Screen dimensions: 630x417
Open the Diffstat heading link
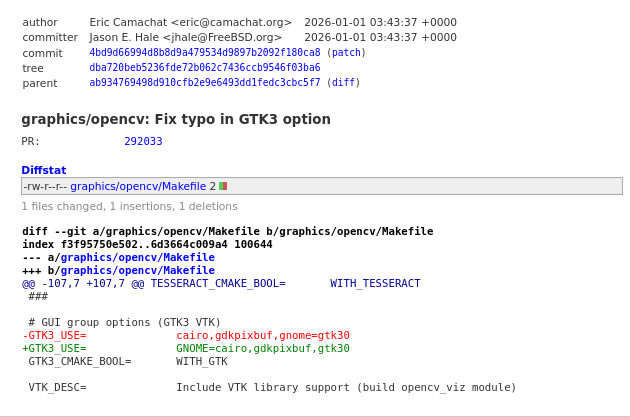tap(44, 170)
